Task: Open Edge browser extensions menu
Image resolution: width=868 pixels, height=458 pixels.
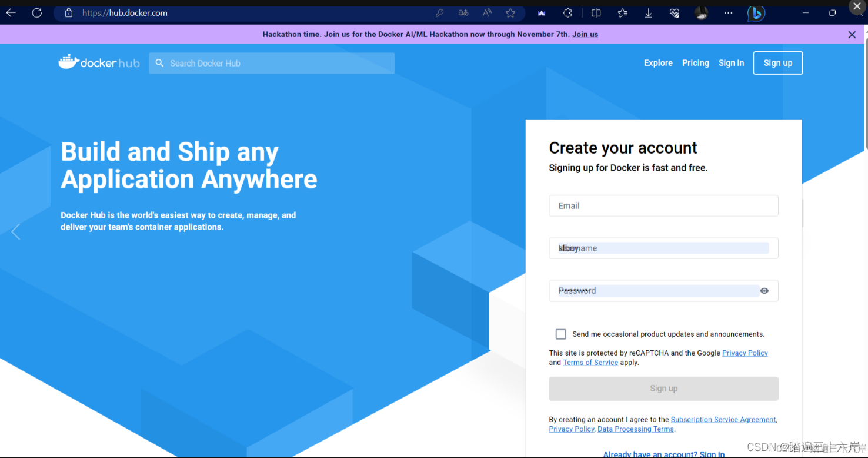Action: tap(566, 12)
